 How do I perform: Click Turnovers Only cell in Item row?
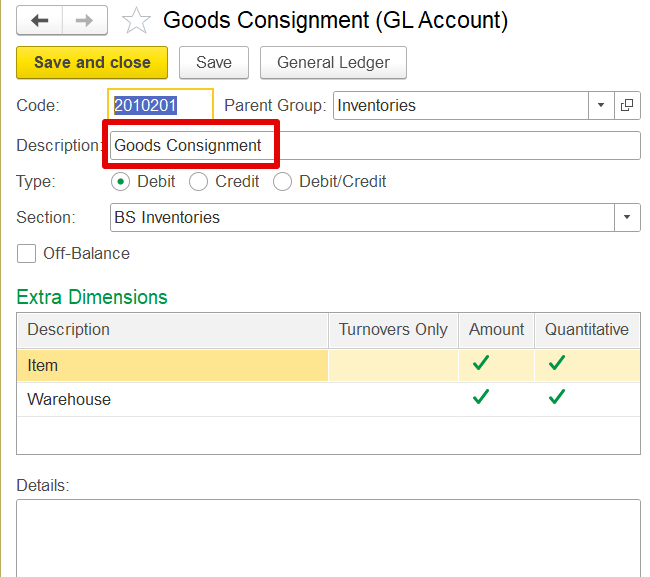393,365
